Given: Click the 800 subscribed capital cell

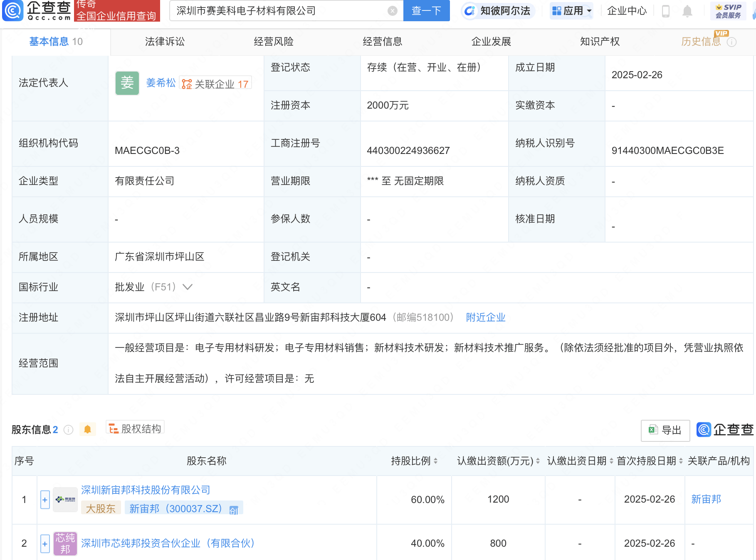Looking at the screenshot, I should pos(498,543).
